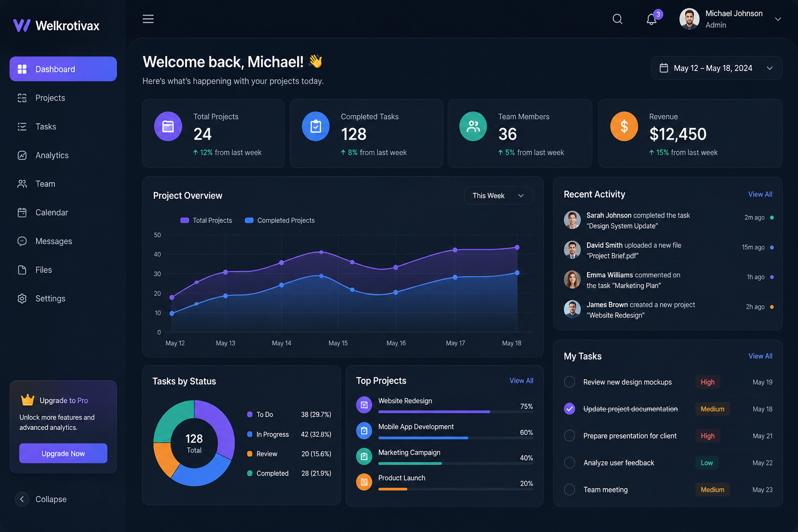798x532 pixels.
Task: Click Marketing Campaign 40% progress bar
Action: (456, 463)
